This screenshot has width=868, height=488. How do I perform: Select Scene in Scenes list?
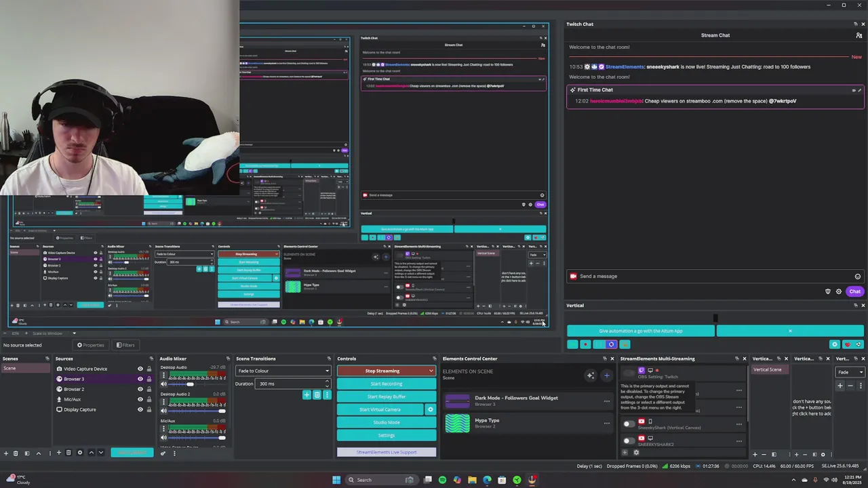pos(25,368)
